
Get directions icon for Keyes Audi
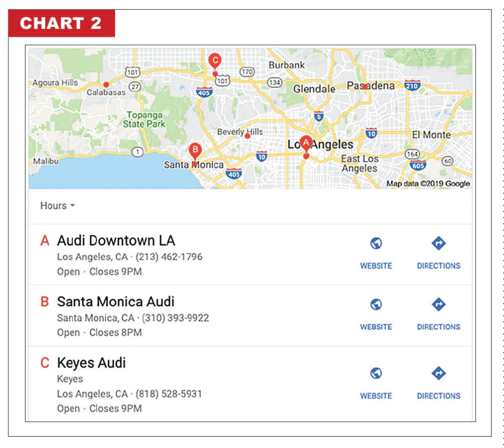tap(439, 373)
